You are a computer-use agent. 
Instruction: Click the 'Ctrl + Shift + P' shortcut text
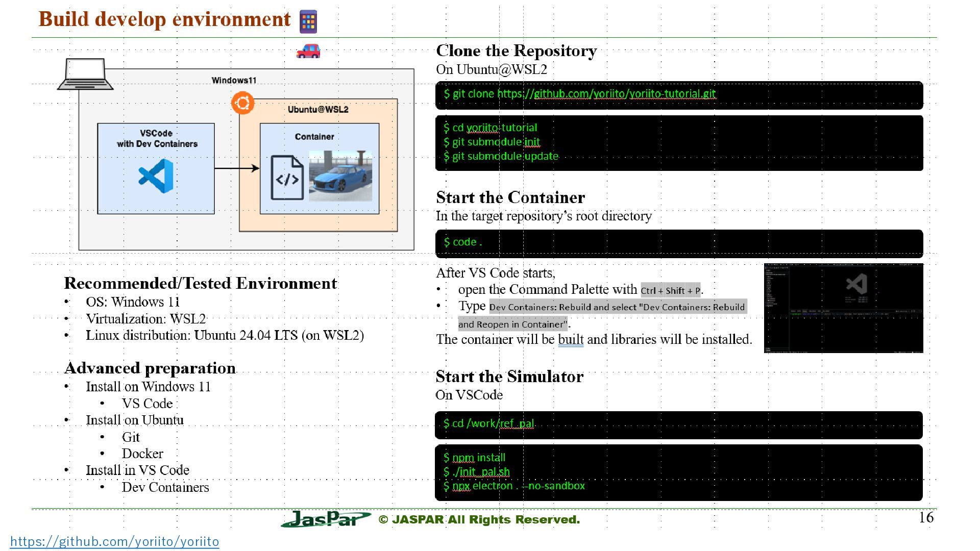tap(671, 290)
